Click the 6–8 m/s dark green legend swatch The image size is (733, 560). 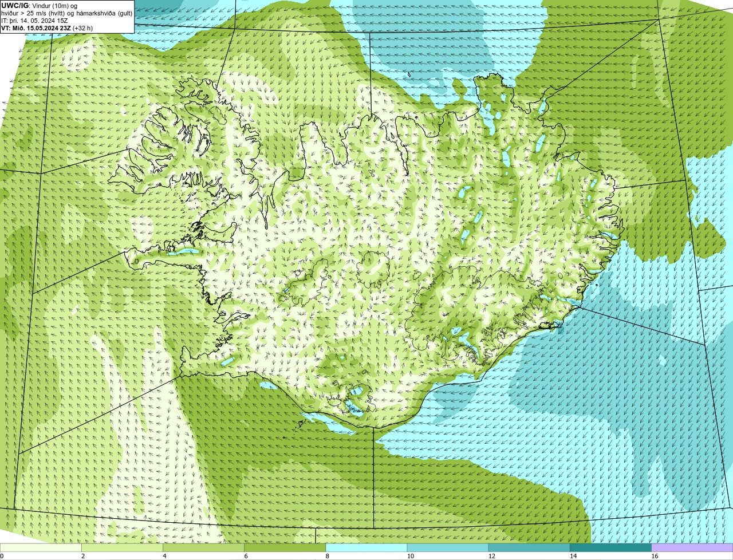(x=285, y=547)
